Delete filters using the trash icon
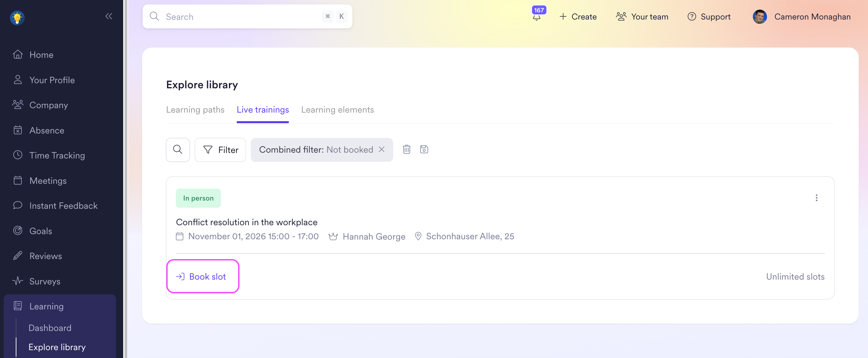868x358 pixels. tap(406, 149)
